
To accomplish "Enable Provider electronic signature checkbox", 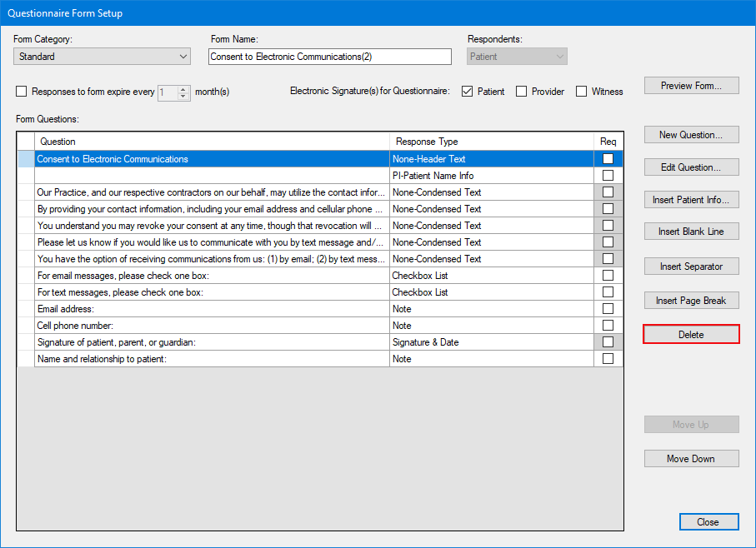I will pyautogui.click(x=522, y=92).
